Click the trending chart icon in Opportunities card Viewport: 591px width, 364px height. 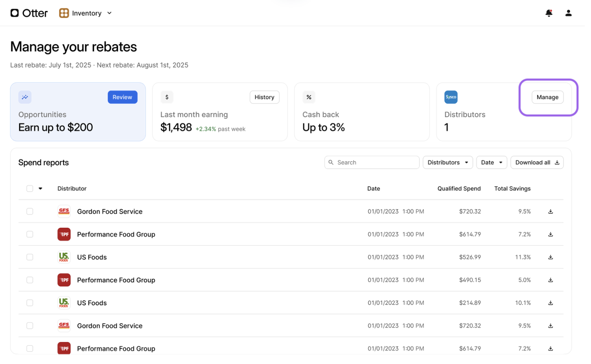(24, 97)
